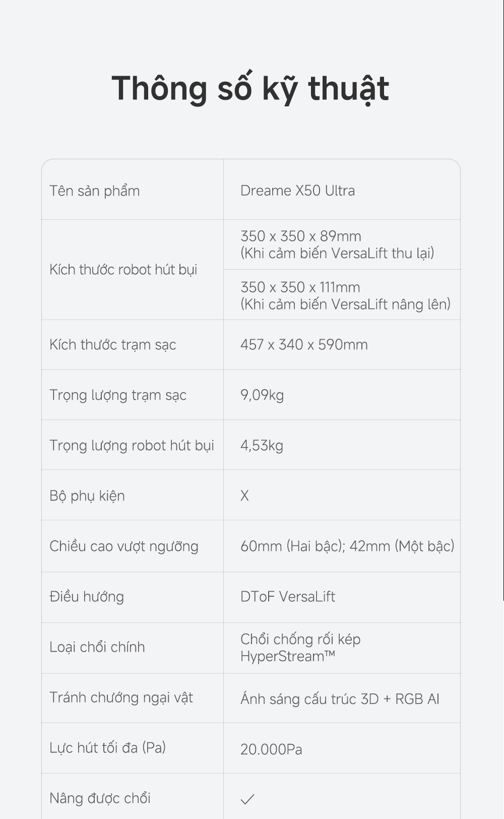The width and height of the screenshot is (504, 819).
Task: Select the 350 x 350 x 89mm dimension
Action: pos(301,236)
